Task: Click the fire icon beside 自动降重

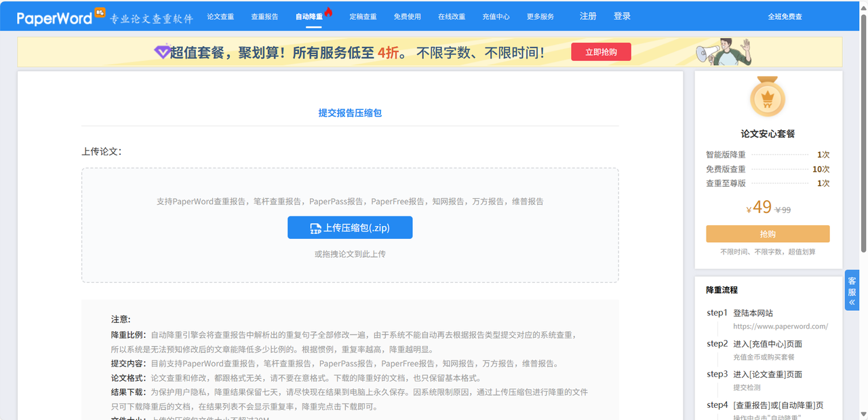Action: 328,12
